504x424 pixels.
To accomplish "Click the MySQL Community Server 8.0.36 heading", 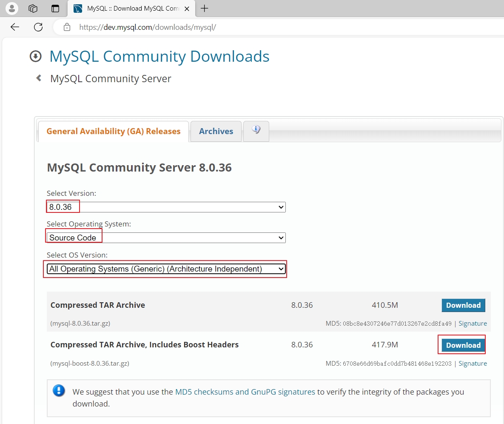I will (x=139, y=168).
